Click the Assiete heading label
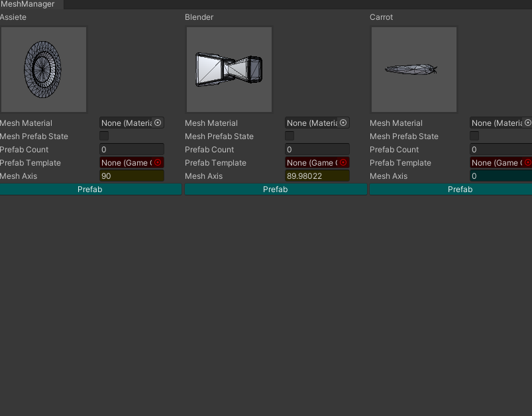532x416 pixels. click(13, 17)
